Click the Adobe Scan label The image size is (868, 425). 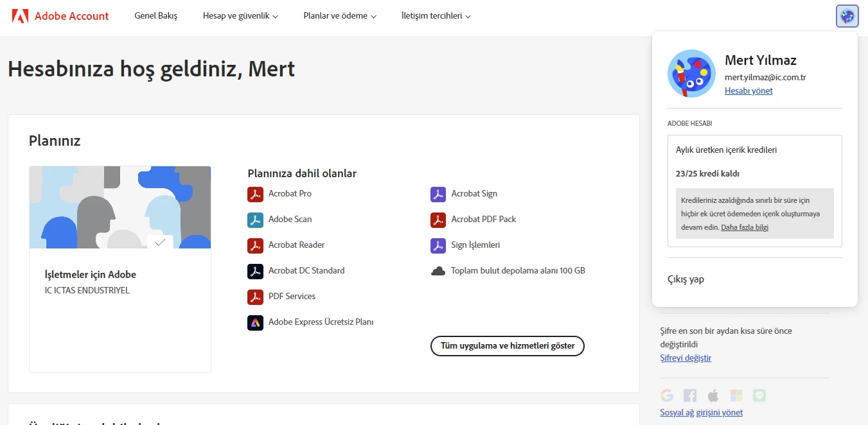pyautogui.click(x=290, y=220)
